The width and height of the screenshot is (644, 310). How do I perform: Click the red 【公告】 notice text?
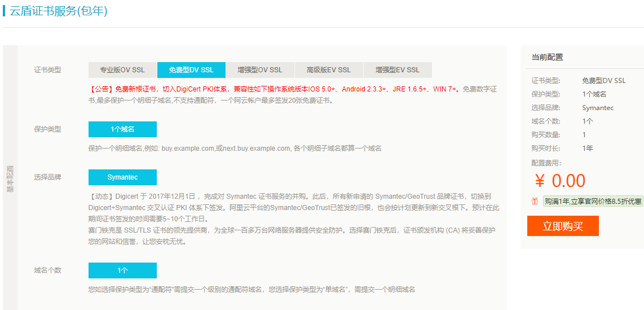point(102,89)
